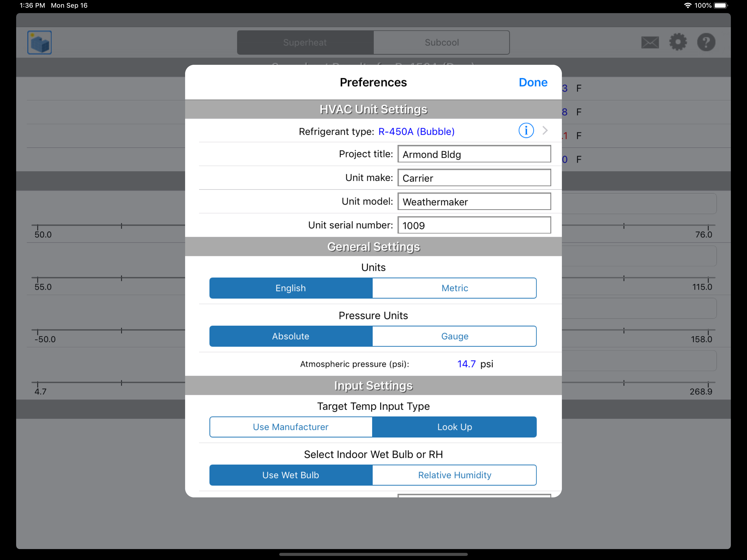Click the Project title field
The width and height of the screenshot is (747, 560).
tap(474, 154)
